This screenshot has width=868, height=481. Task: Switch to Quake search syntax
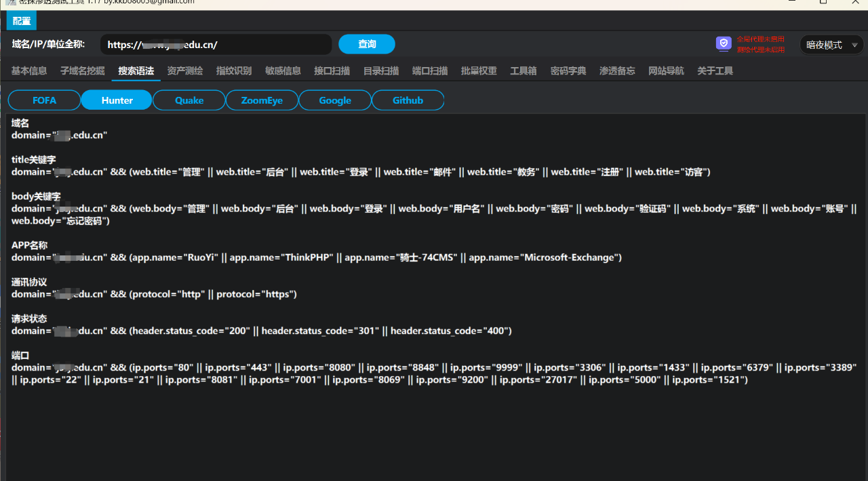point(189,100)
